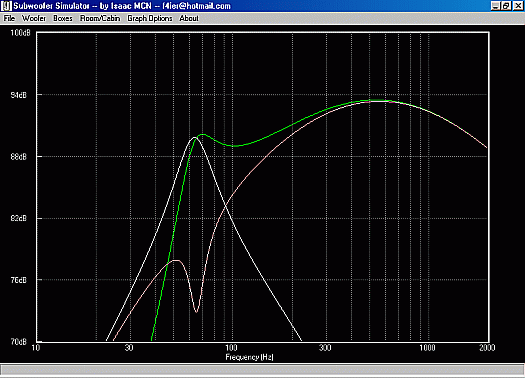The image size is (525, 378).
Task: Click the Subwoofer Simulator title bar icon
Action: tap(6, 6)
